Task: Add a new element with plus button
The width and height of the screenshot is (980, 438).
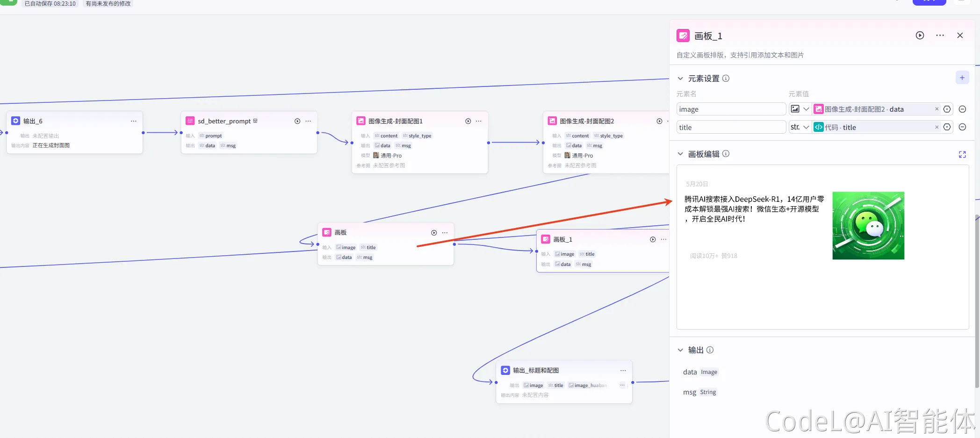Action: click(x=962, y=78)
